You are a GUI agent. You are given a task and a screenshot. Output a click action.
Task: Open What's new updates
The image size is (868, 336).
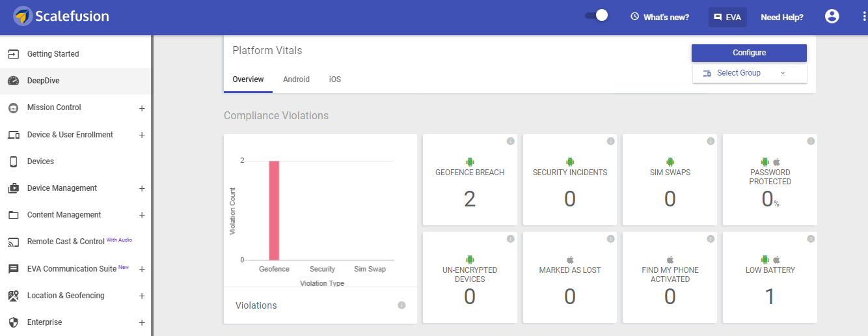(660, 18)
